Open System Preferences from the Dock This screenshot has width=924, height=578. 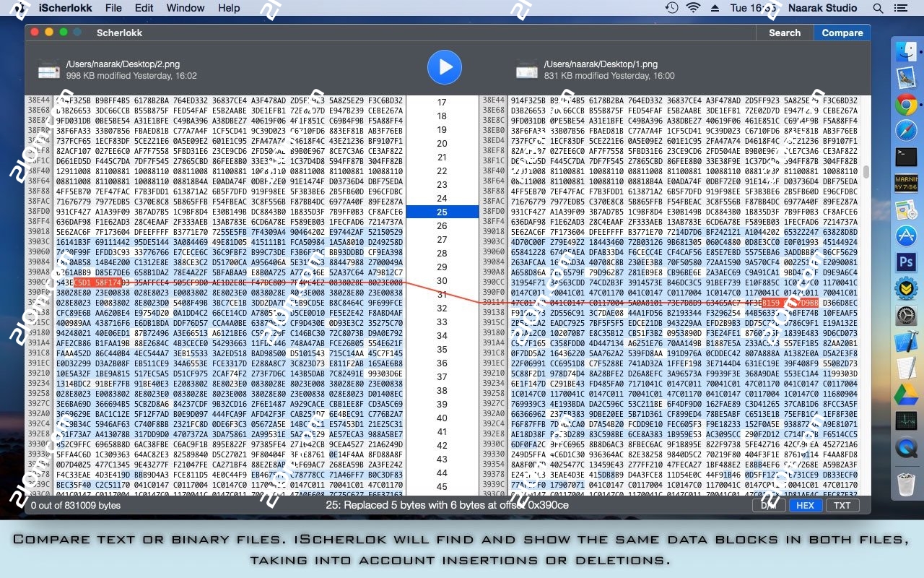(906, 315)
